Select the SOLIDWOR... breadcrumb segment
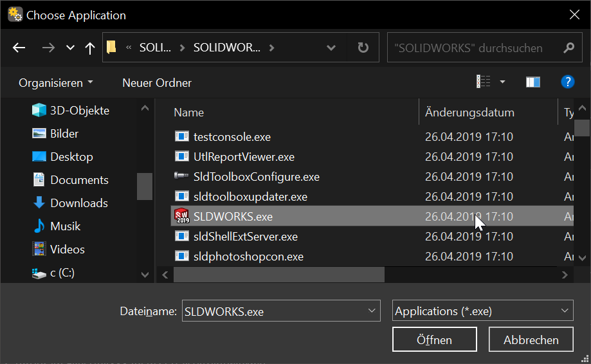This screenshot has height=364, width=591. tap(226, 48)
